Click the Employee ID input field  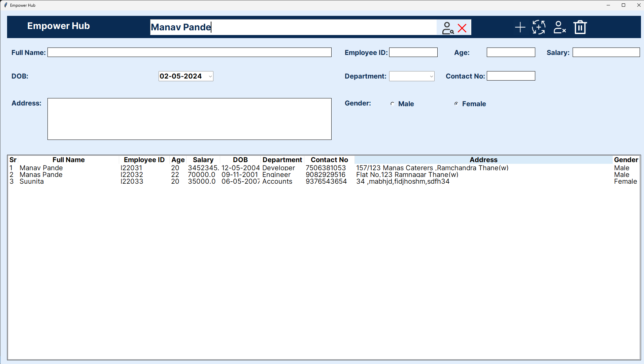point(413,52)
